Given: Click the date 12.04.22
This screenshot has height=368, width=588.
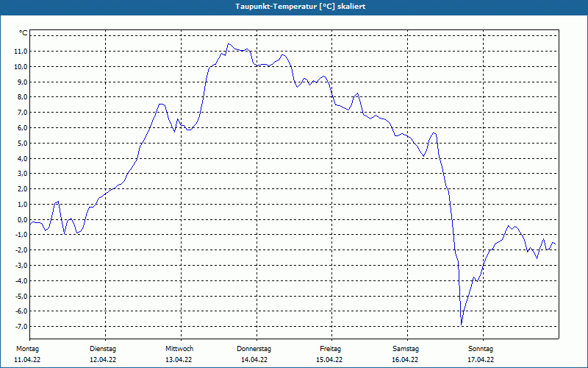Looking at the screenshot, I should click(103, 360).
